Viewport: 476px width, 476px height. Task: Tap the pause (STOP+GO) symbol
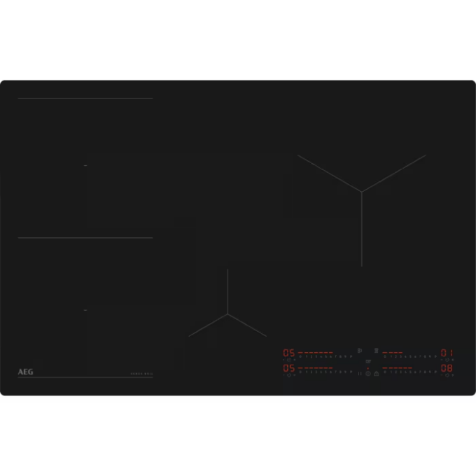coord(360,374)
